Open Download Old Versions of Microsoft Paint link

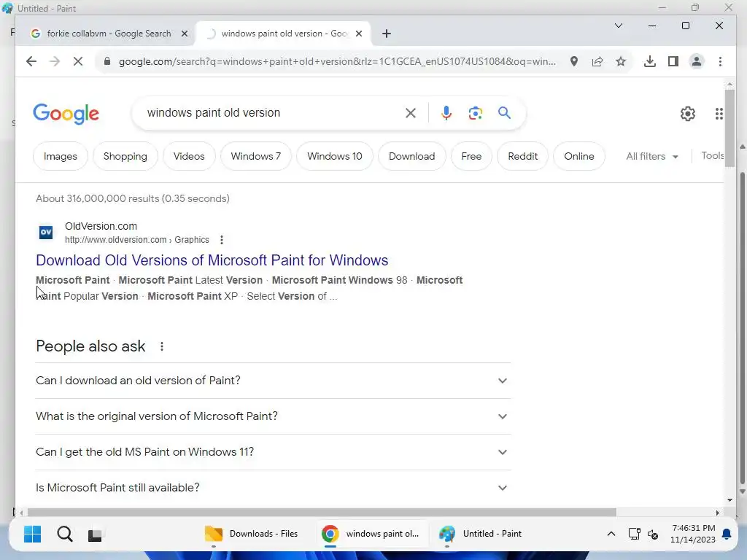tap(212, 260)
